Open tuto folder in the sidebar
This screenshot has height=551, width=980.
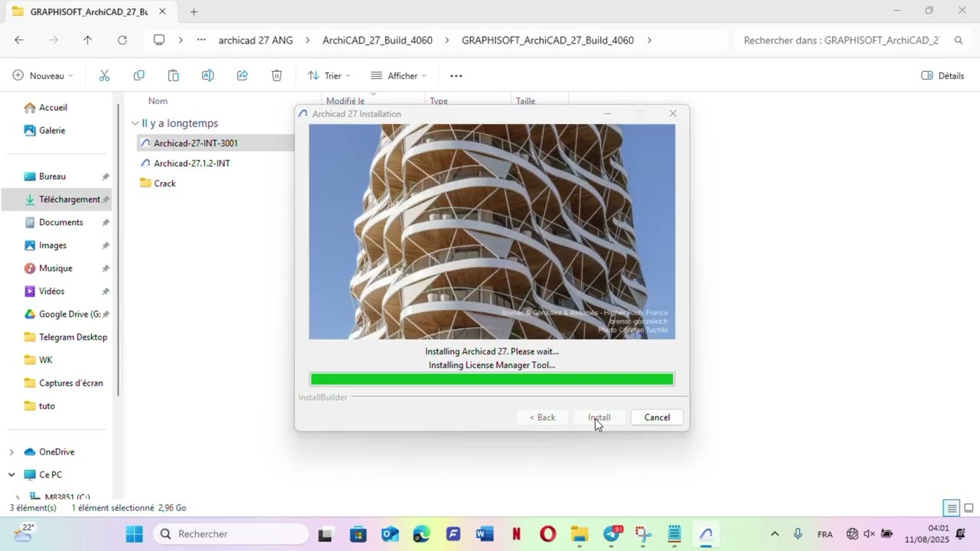coord(47,406)
